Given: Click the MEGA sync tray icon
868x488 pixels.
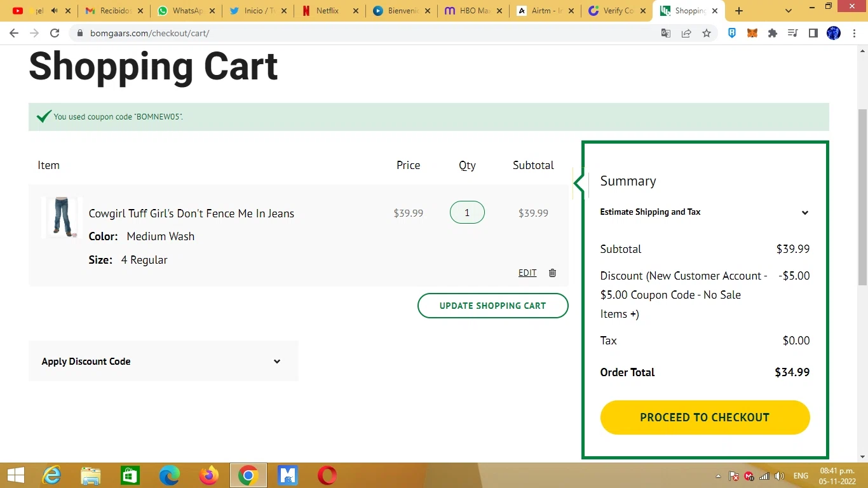Looking at the screenshot, I should (x=749, y=476).
